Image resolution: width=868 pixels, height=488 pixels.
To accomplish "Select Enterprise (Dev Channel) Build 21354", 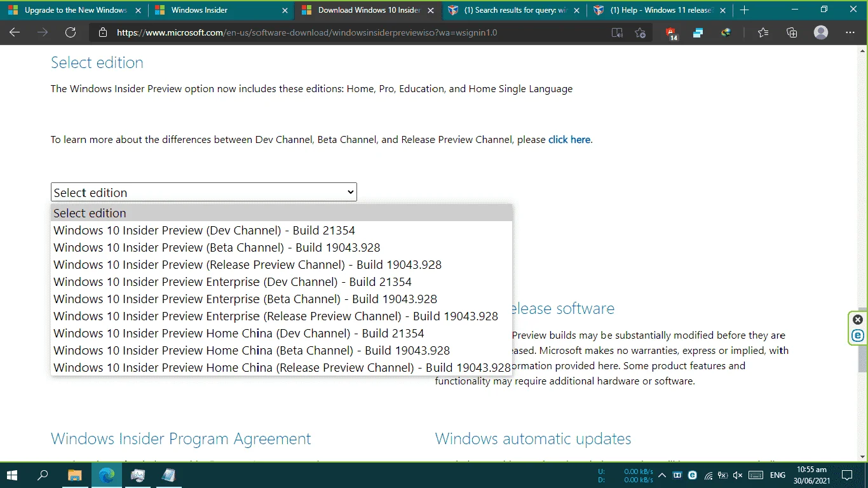I will tap(281, 281).
